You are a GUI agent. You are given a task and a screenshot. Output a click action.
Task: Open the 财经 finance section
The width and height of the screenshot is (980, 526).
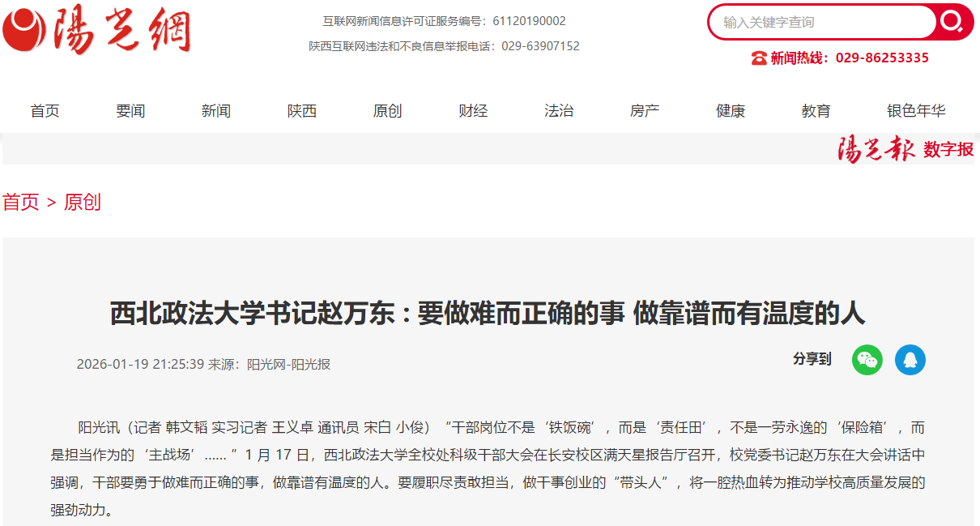tap(473, 111)
